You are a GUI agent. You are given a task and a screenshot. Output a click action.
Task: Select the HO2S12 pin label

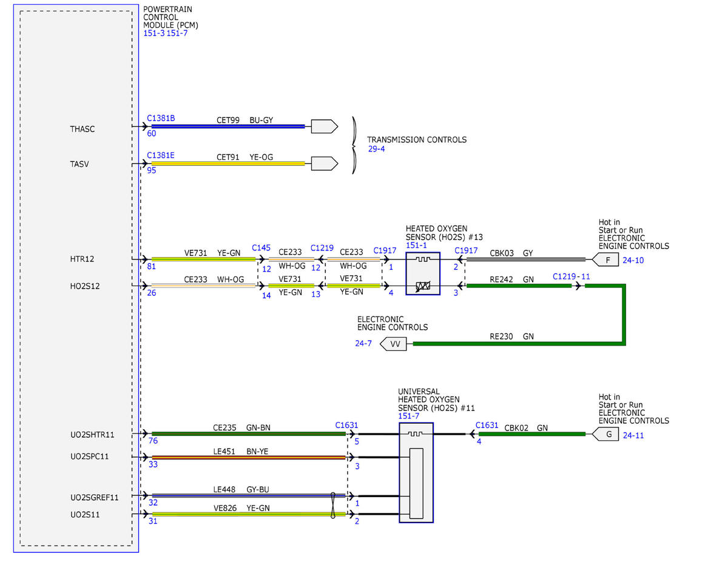[85, 286]
